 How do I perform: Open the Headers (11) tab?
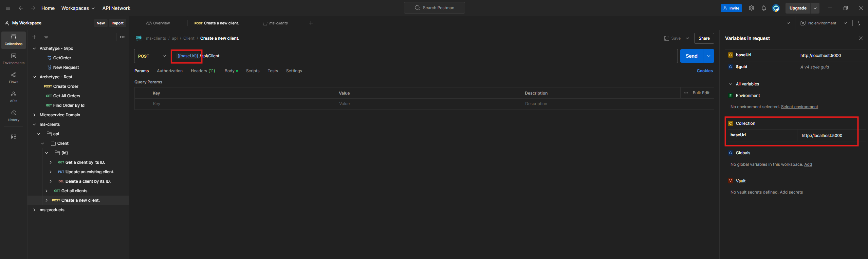[203, 71]
